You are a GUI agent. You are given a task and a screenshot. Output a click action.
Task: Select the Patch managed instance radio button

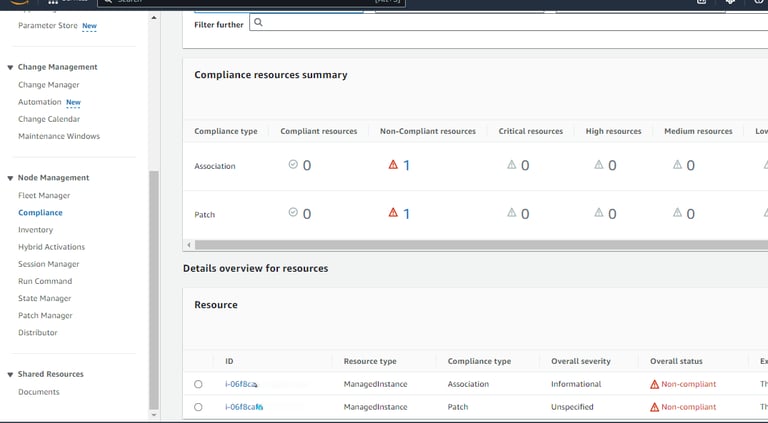pyautogui.click(x=198, y=407)
